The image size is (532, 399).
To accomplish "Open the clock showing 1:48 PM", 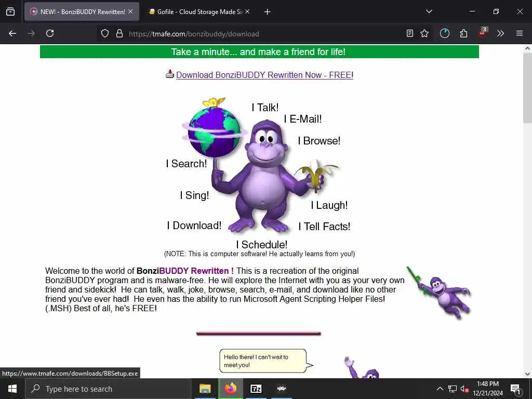I will [488, 389].
